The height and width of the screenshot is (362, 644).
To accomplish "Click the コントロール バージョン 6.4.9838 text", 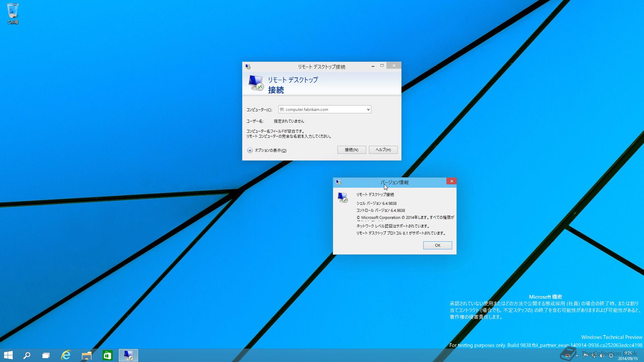I will pyautogui.click(x=381, y=210).
